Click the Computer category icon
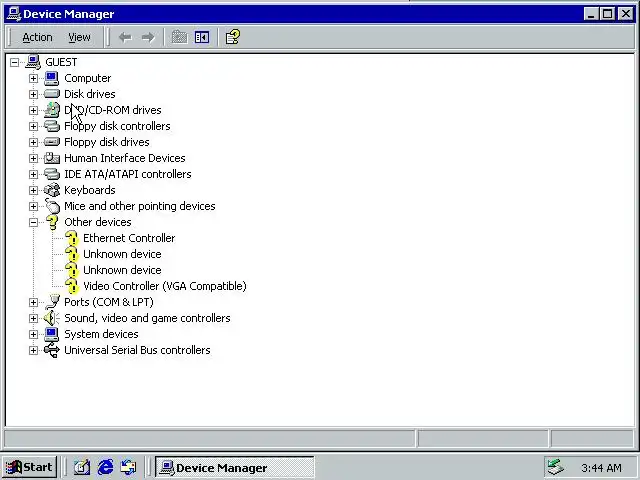640x480 pixels. point(52,78)
